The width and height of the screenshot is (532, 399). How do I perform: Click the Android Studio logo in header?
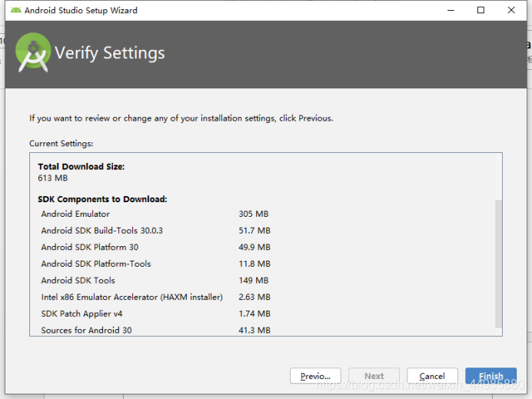(x=33, y=52)
